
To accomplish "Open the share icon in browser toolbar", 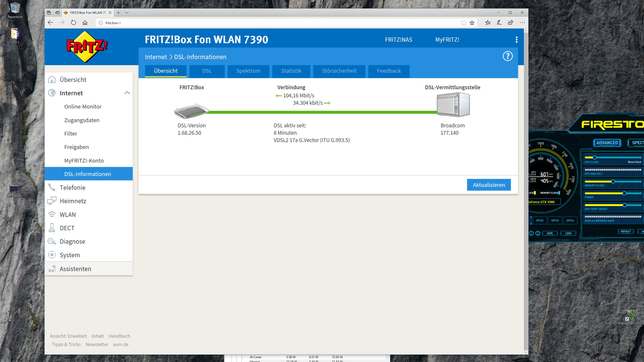I will pos(510,23).
